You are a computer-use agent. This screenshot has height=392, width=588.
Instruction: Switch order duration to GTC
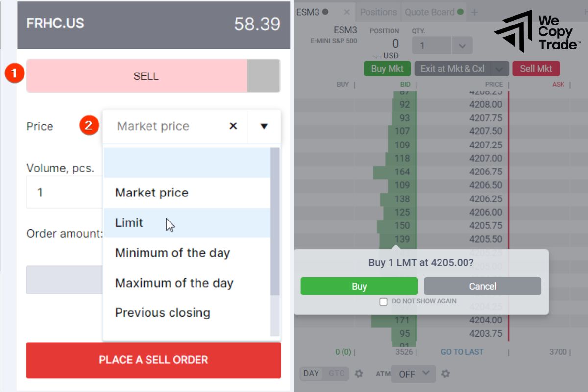coord(335,373)
